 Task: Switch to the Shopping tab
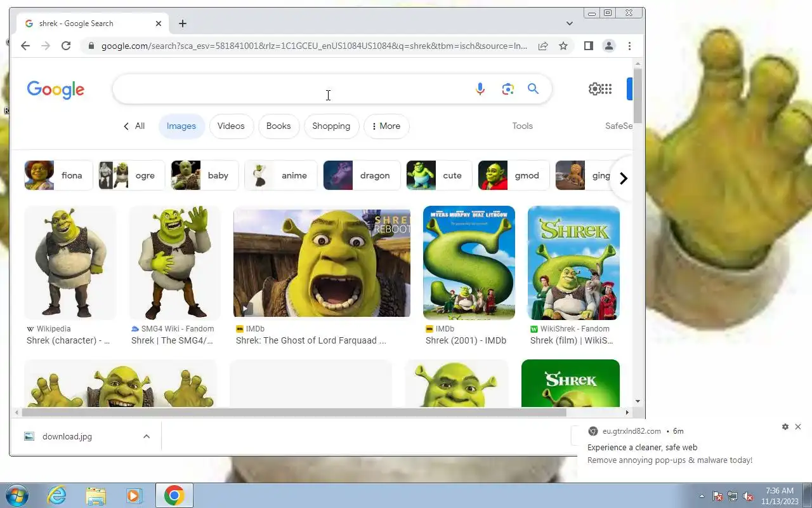click(x=331, y=126)
